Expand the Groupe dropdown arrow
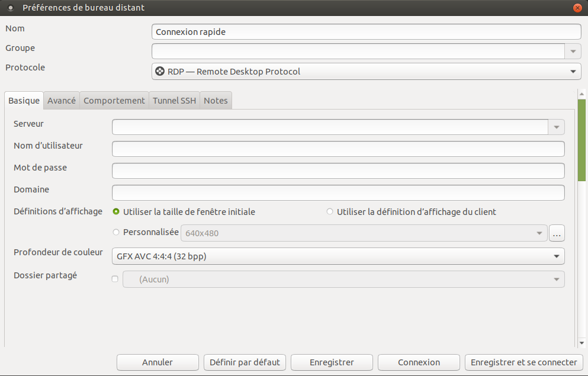 [x=573, y=52]
